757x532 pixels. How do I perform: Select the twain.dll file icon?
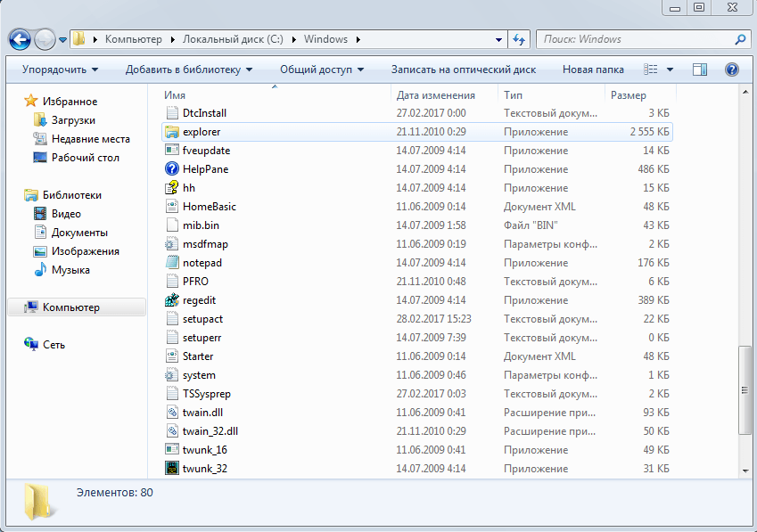[x=172, y=413]
